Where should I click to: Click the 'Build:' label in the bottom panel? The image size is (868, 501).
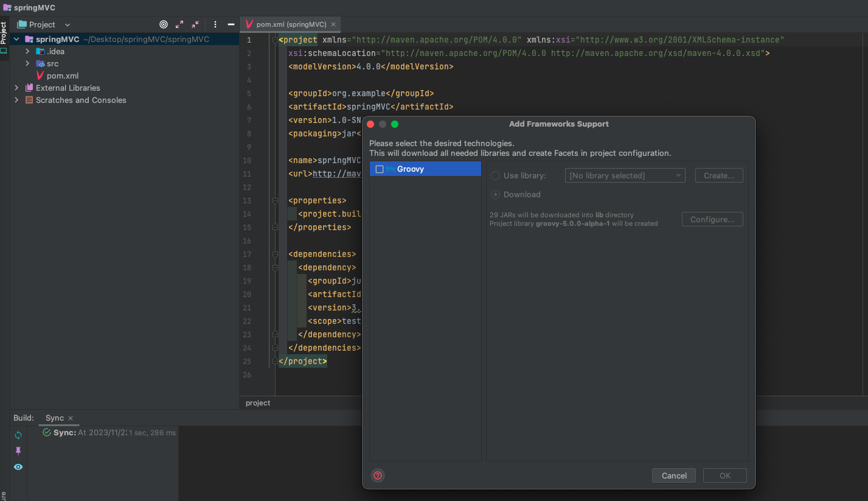24,418
